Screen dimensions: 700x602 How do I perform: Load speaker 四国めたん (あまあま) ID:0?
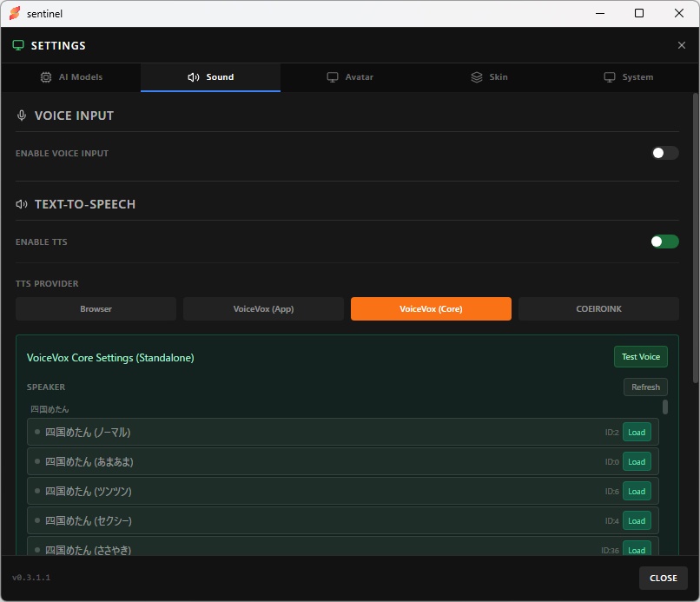coord(637,462)
